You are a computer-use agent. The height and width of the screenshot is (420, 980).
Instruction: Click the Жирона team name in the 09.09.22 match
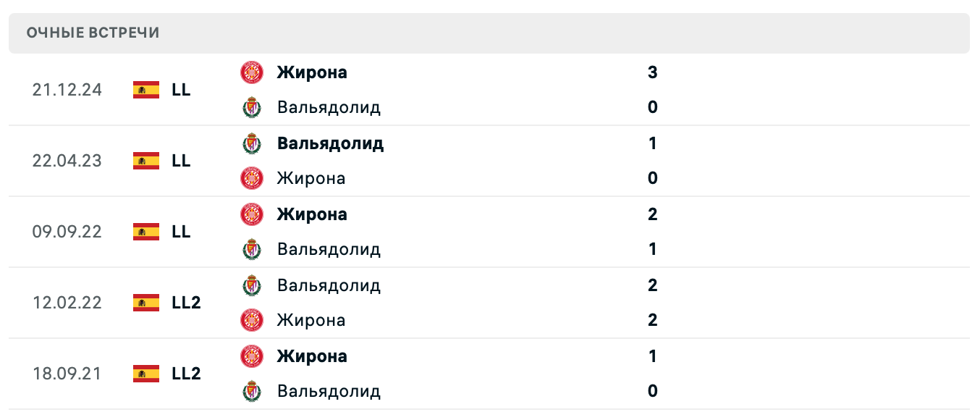coord(311,214)
